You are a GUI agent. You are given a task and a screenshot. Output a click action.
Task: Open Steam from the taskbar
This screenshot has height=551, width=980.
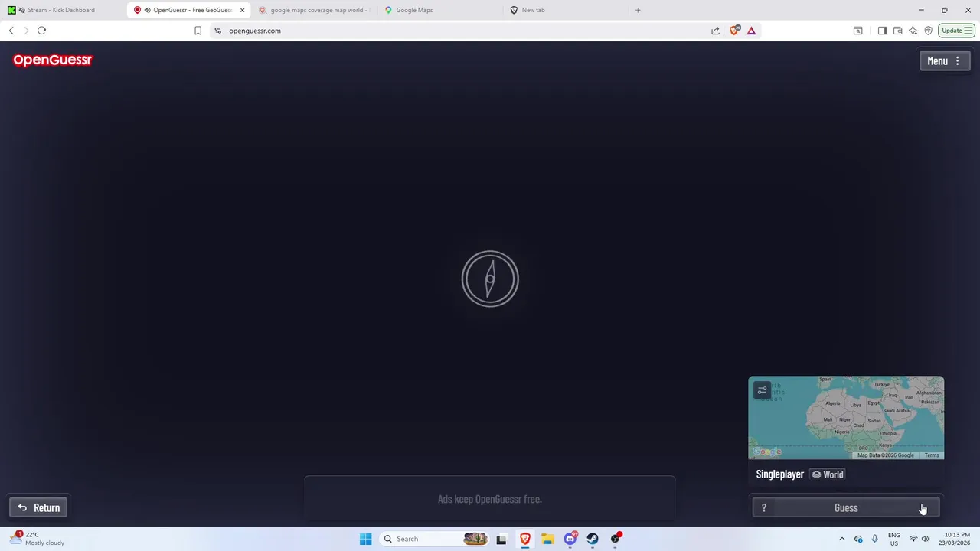point(593,539)
